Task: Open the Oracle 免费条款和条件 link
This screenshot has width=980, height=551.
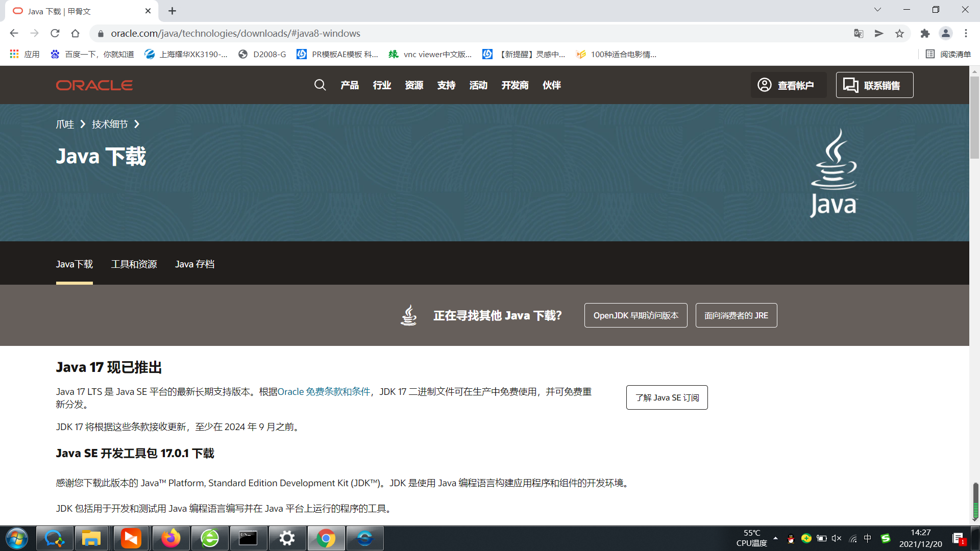Action: tap(325, 391)
